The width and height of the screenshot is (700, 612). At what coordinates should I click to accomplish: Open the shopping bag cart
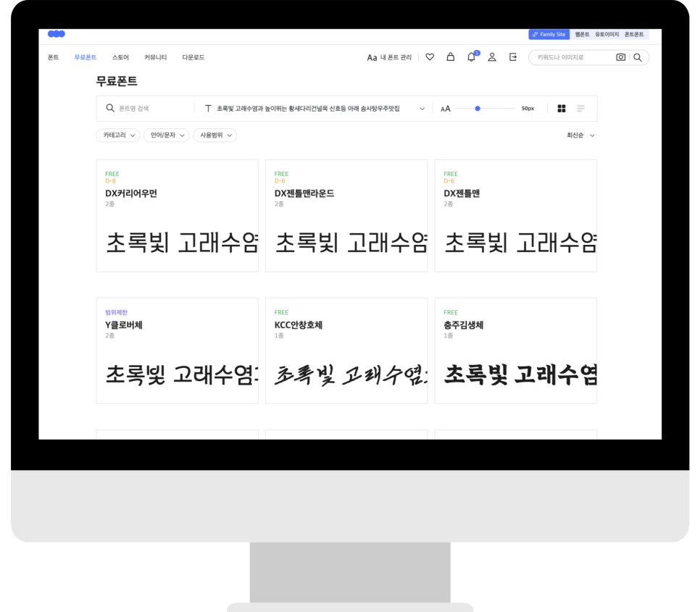[x=450, y=57]
